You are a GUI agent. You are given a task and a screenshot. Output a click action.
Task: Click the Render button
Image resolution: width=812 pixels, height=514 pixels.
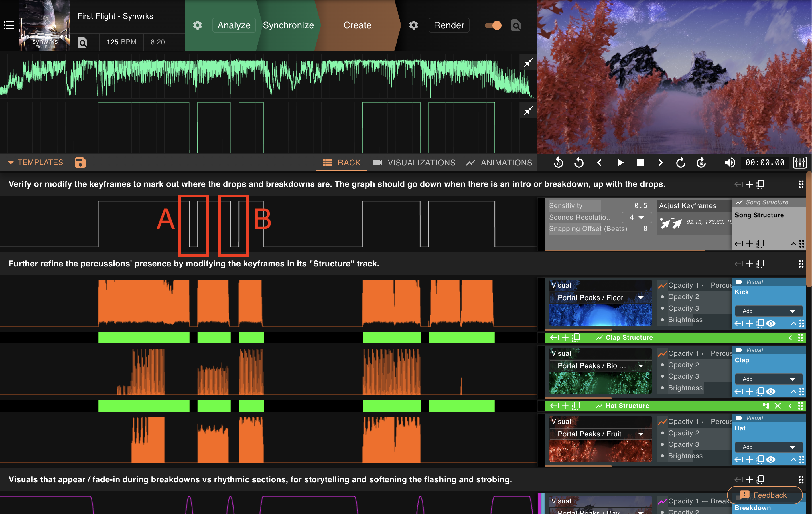pos(449,25)
